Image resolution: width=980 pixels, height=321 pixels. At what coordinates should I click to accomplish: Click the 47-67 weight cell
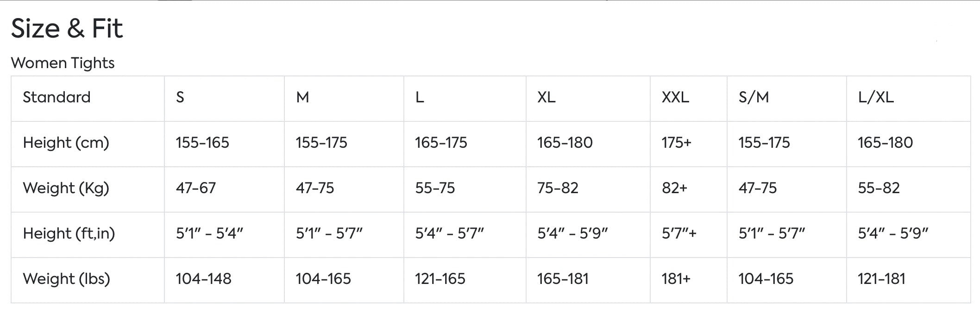pos(196,188)
